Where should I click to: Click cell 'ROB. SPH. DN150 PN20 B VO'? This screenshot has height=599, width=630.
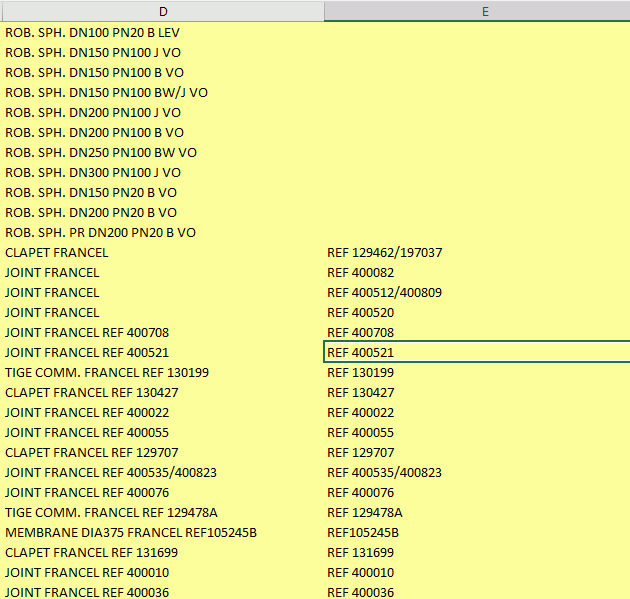click(163, 193)
